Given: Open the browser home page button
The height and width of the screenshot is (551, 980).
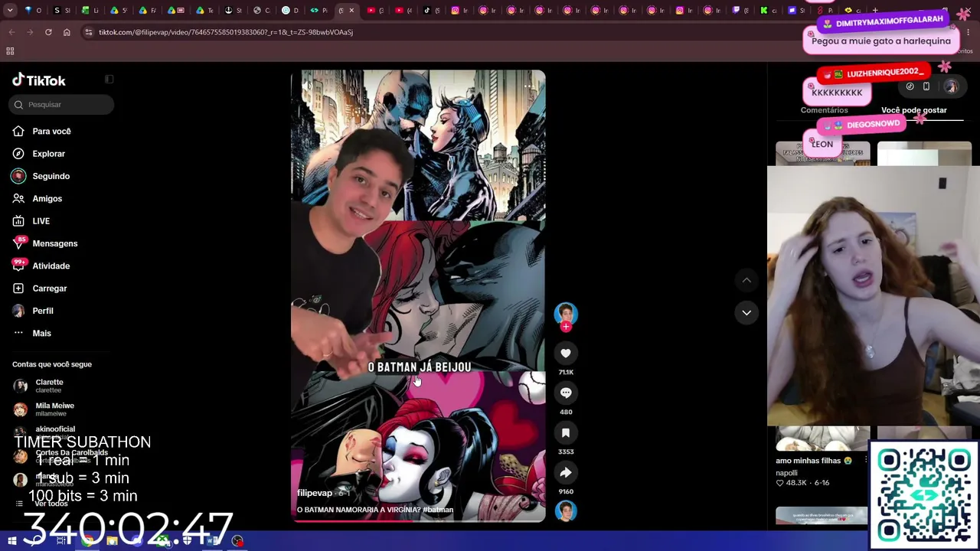Looking at the screenshot, I should (67, 32).
